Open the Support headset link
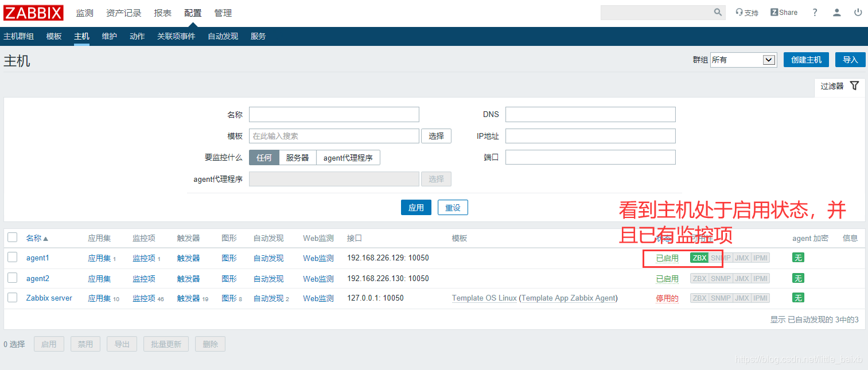This screenshot has width=868, height=370. [x=747, y=13]
